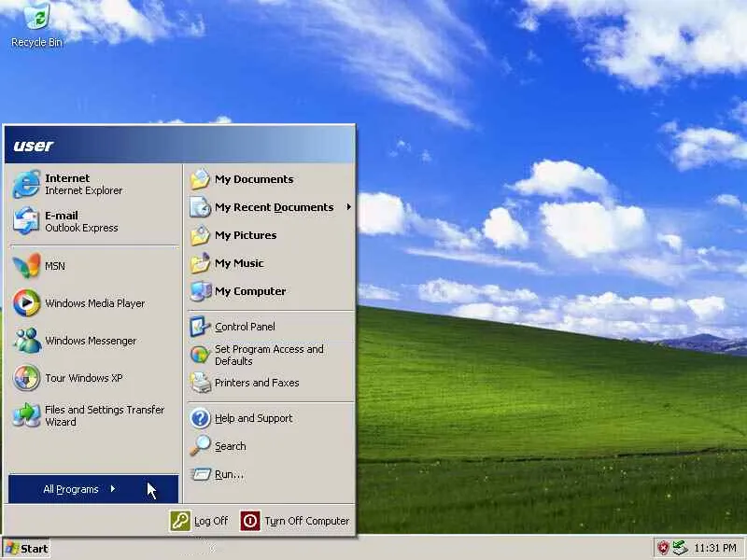Click the Outlook Express envelope icon
747x560 pixels.
[26, 221]
